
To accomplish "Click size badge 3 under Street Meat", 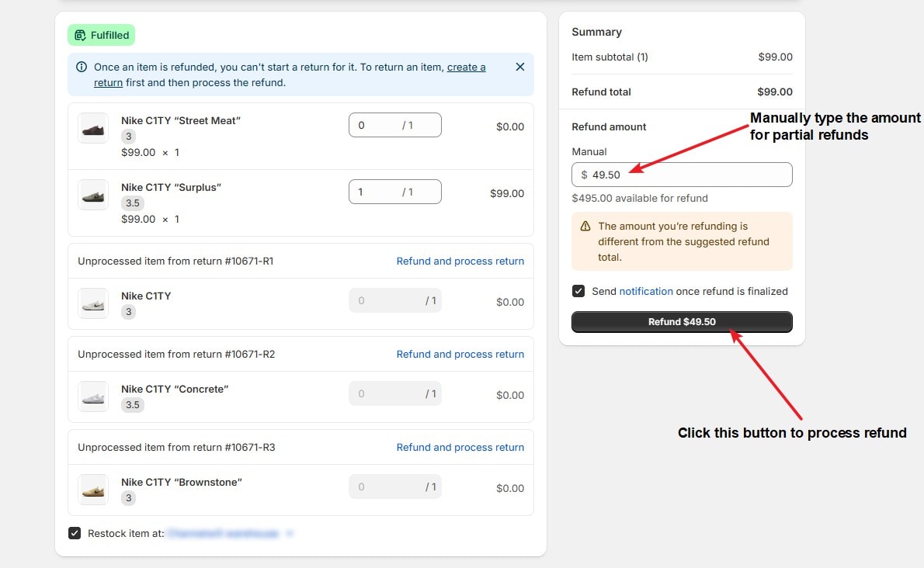I will pyautogui.click(x=128, y=137).
